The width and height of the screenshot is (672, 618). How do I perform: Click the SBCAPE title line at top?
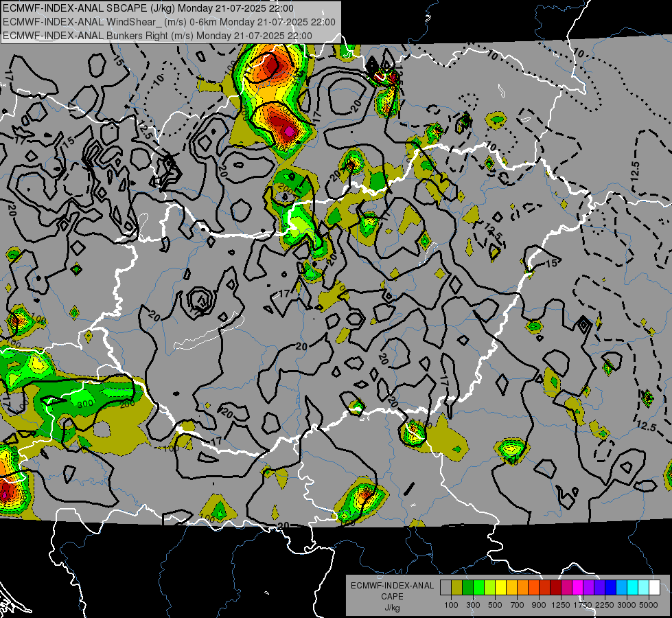(x=148, y=8)
